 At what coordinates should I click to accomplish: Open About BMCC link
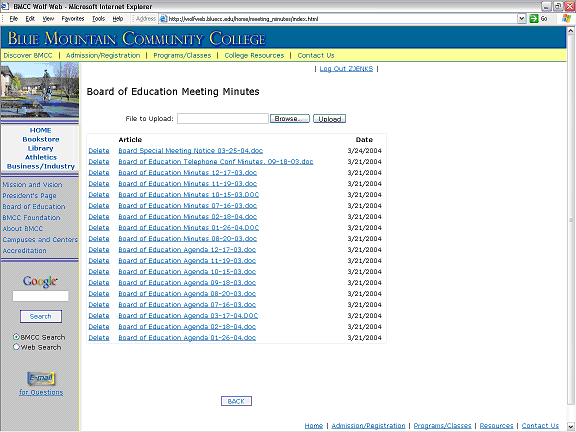click(23, 229)
